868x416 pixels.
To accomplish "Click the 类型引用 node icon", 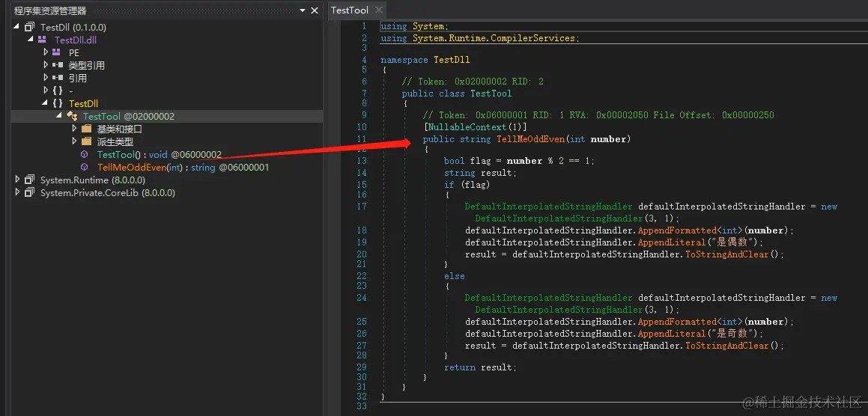I will (58, 65).
